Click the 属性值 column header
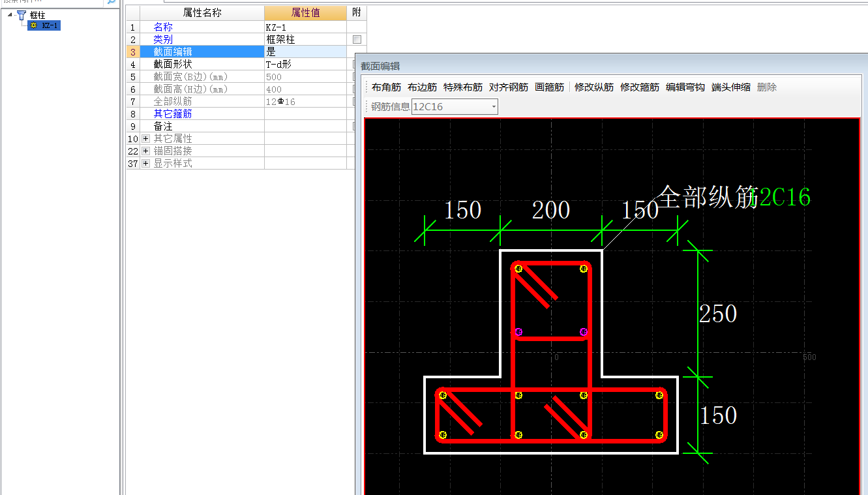Viewport: 868px width, 495px height. [x=305, y=13]
